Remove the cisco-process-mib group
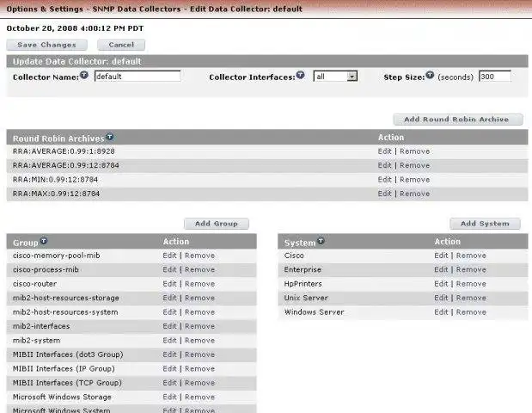Image resolution: width=532 pixels, height=413 pixels. (x=200, y=269)
